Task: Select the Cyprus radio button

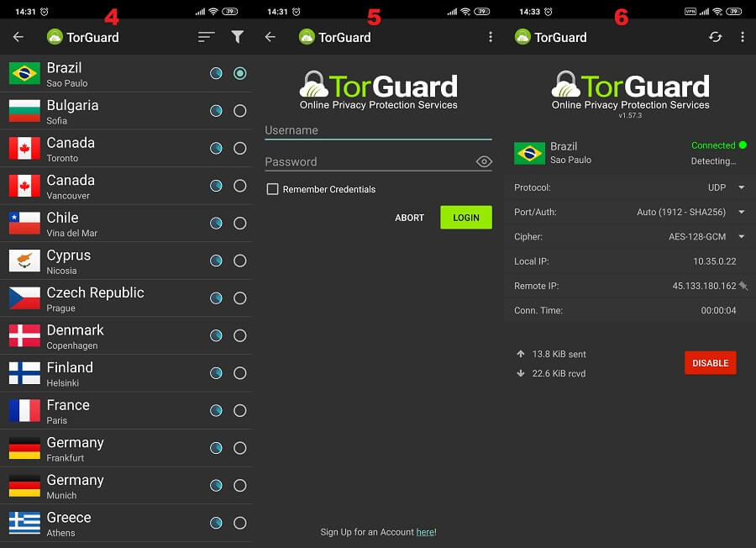Action: [239, 261]
